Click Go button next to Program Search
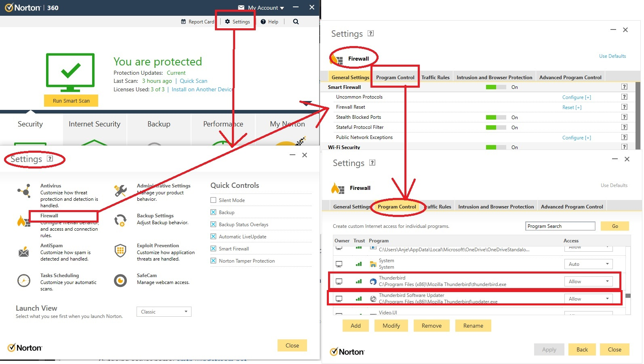Screen dimensions: 644x364 click(x=615, y=226)
